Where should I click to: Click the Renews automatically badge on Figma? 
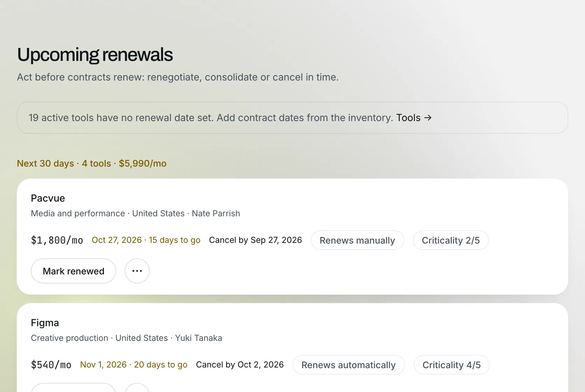[x=348, y=365]
